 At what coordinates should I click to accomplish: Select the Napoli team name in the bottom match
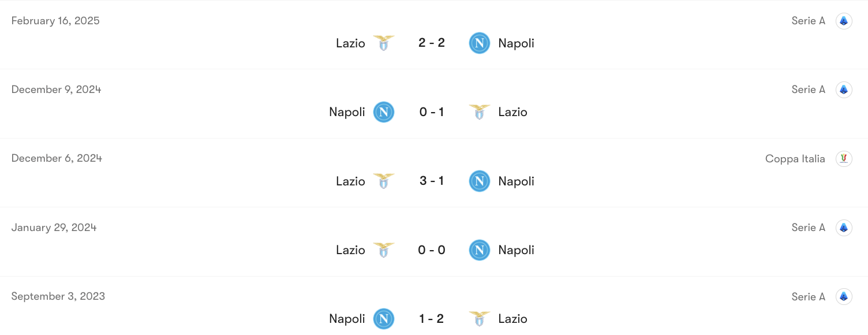point(347,318)
